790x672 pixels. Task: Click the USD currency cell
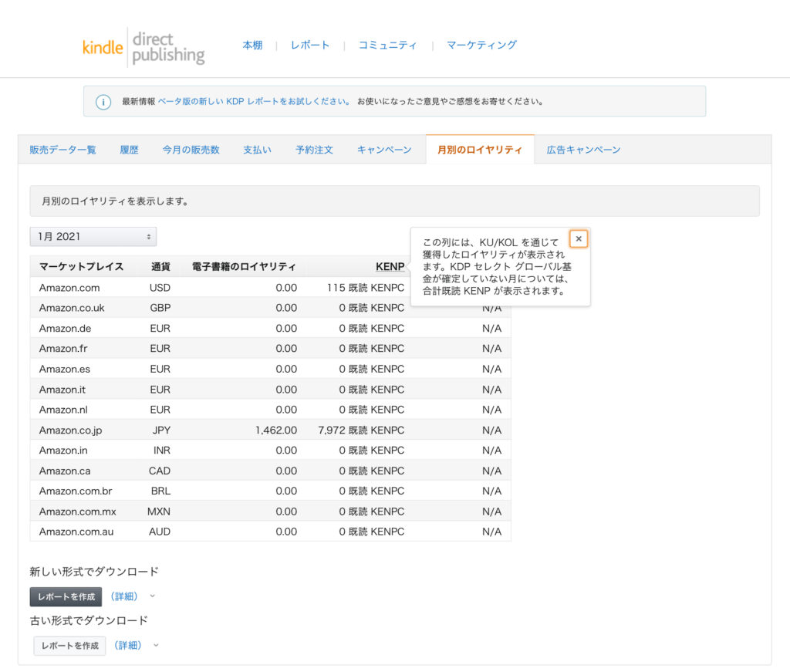coord(160,288)
